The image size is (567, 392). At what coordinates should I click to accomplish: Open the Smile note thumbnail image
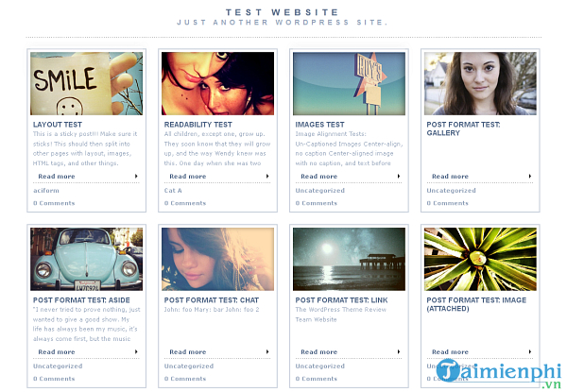pyautogui.click(x=86, y=84)
